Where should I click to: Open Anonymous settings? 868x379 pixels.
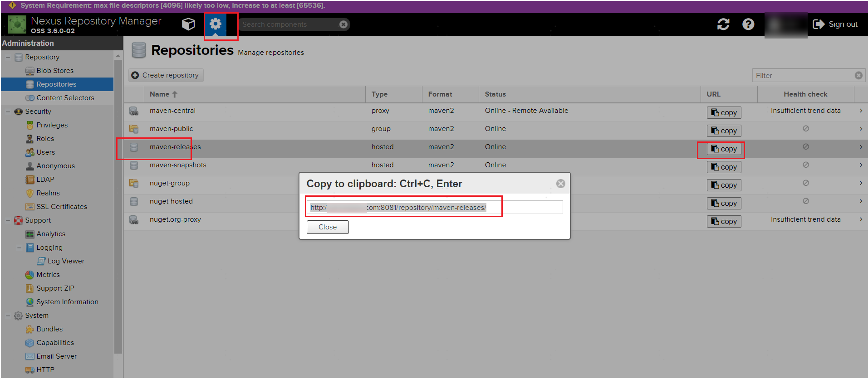coord(55,166)
